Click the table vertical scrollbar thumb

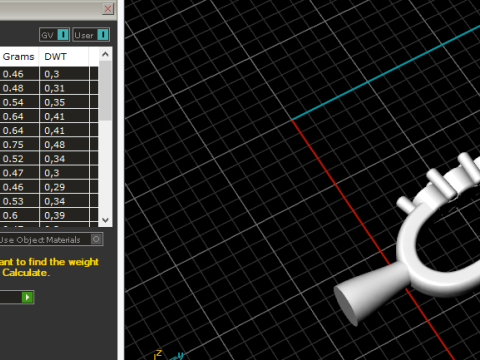click(105, 91)
